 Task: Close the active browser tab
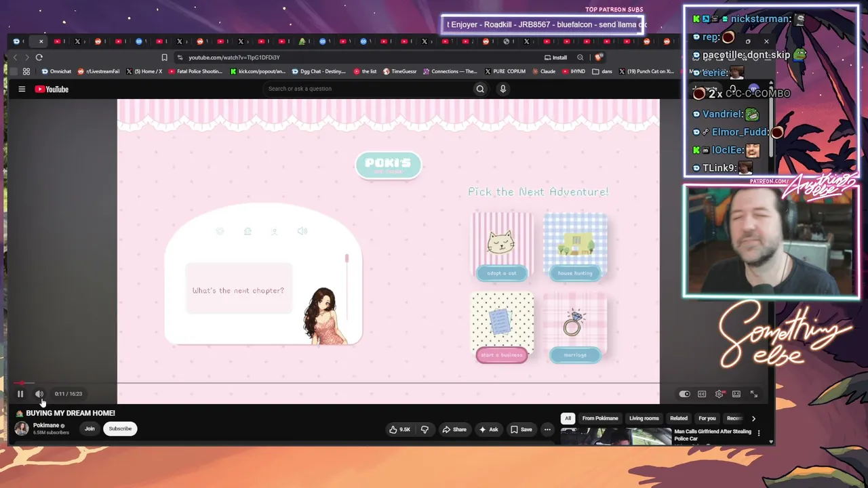click(x=41, y=41)
